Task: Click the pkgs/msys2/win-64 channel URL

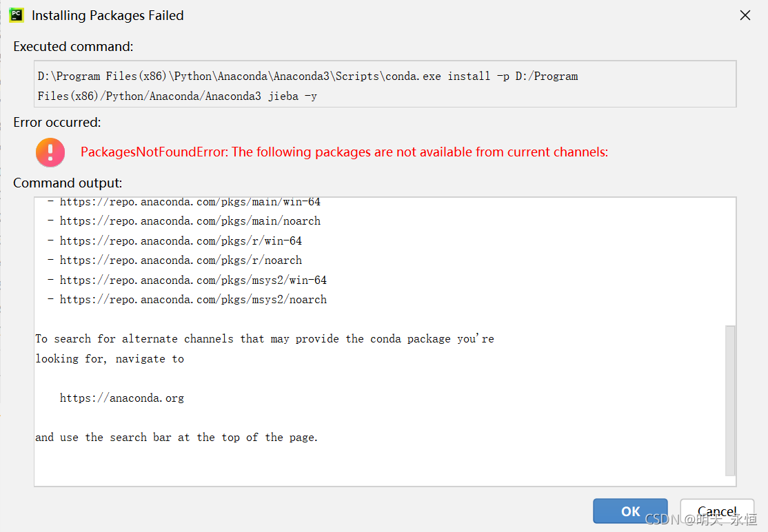Action: (x=193, y=280)
